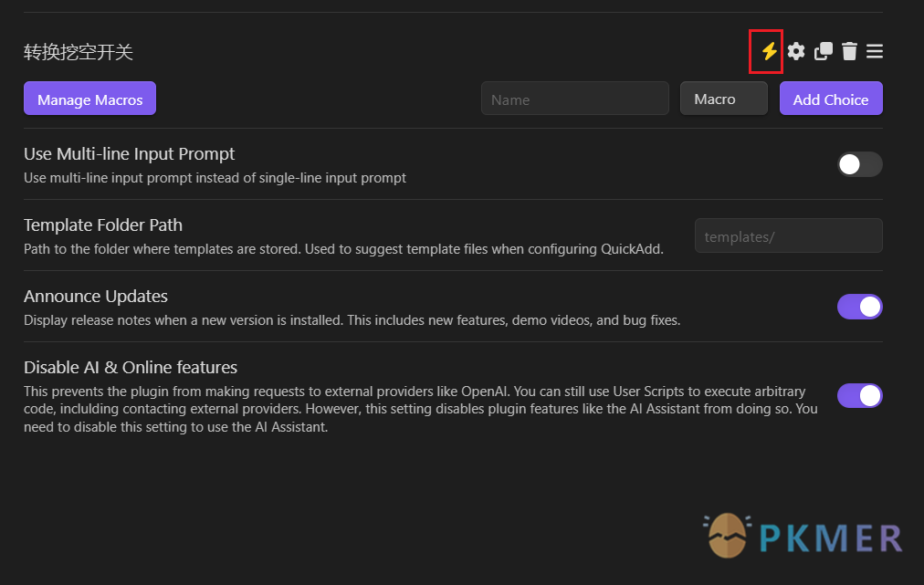
Task: Turn off the Announce Updates toggle
Action: pyautogui.click(x=859, y=307)
